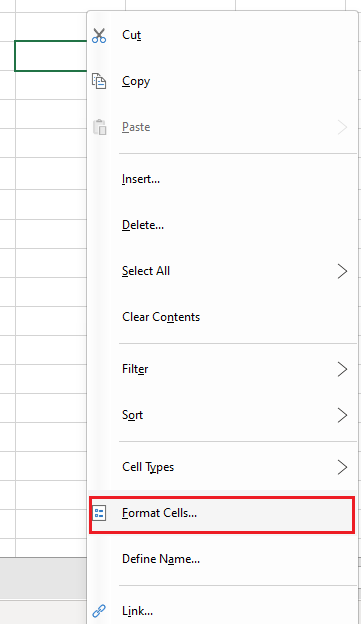The width and height of the screenshot is (361, 624).
Task: Choose the Link... text entry
Action: [x=137, y=611]
